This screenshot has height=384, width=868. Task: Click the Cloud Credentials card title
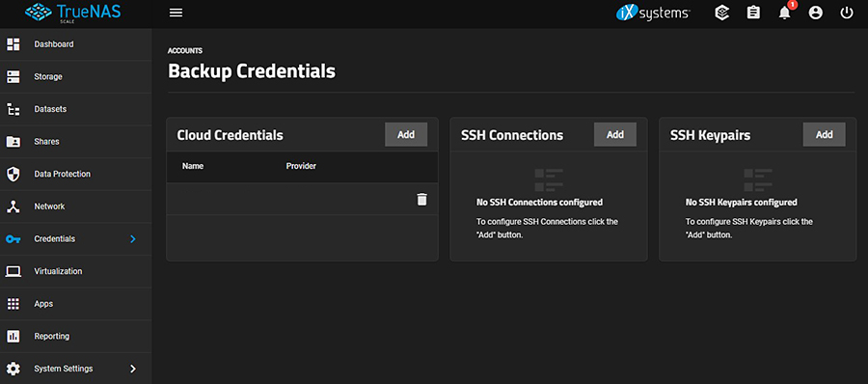pos(230,135)
